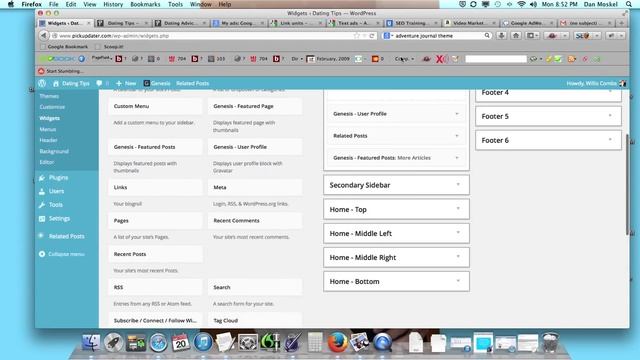Click the Start Stumbling button
Viewport: 640px width, 360px height.
61,71
